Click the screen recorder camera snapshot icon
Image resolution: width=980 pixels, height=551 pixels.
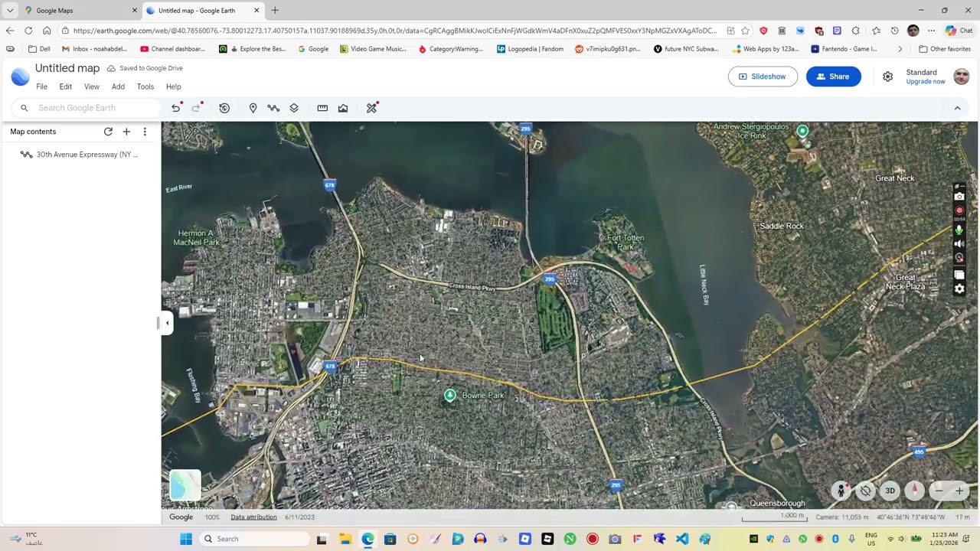coord(959,197)
